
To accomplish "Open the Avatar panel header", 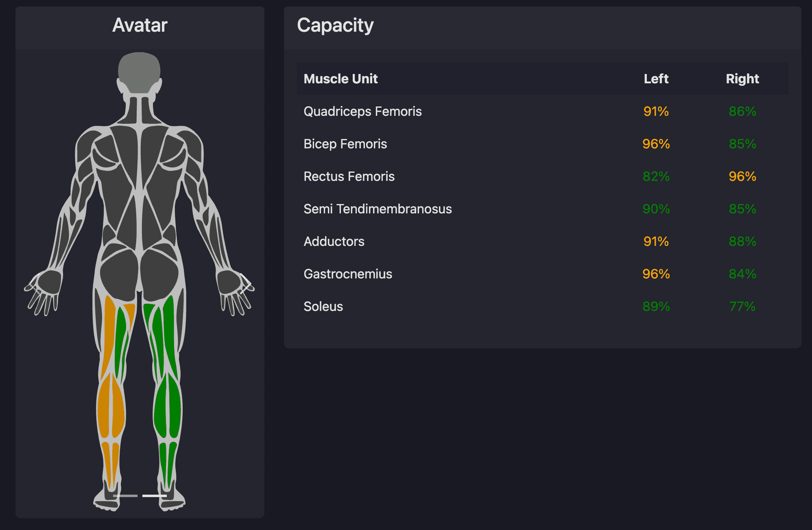I will tap(140, 25).
